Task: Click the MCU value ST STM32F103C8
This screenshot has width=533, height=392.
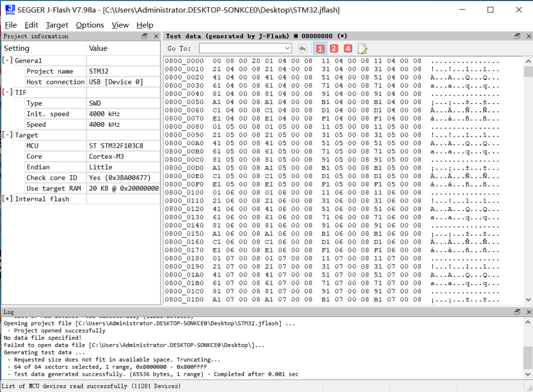Action: coord(116,146)
